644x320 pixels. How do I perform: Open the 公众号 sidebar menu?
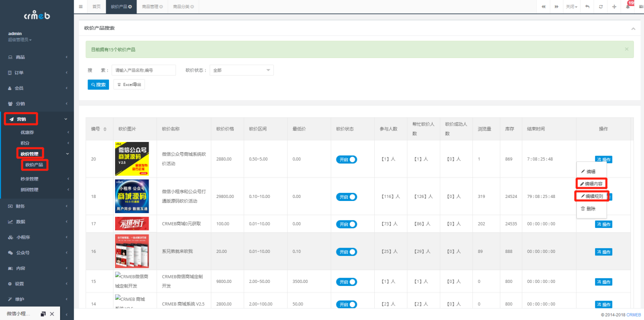pos(37,252)
